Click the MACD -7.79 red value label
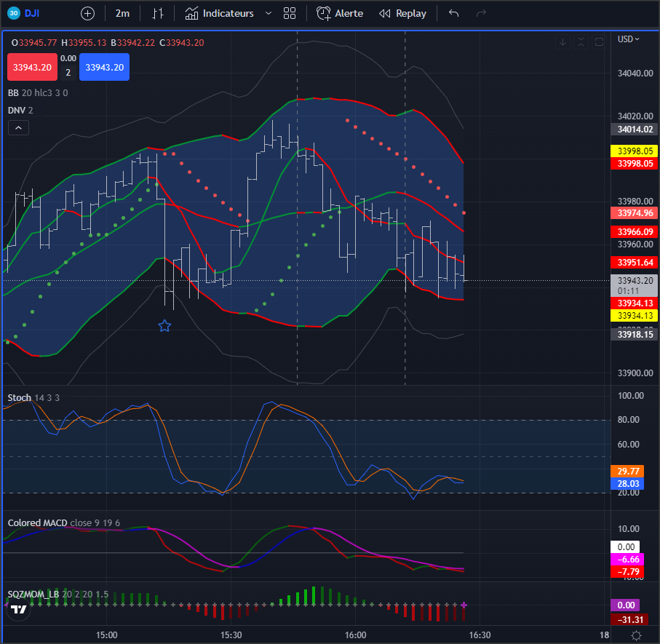This screenshot has height=644, width=660. [x=627, y=572]
